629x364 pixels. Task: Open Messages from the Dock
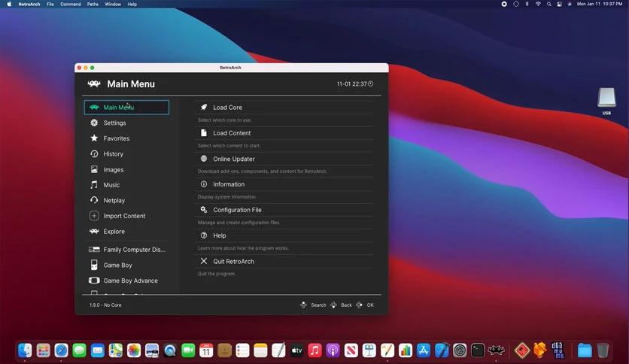coord(80,350)
